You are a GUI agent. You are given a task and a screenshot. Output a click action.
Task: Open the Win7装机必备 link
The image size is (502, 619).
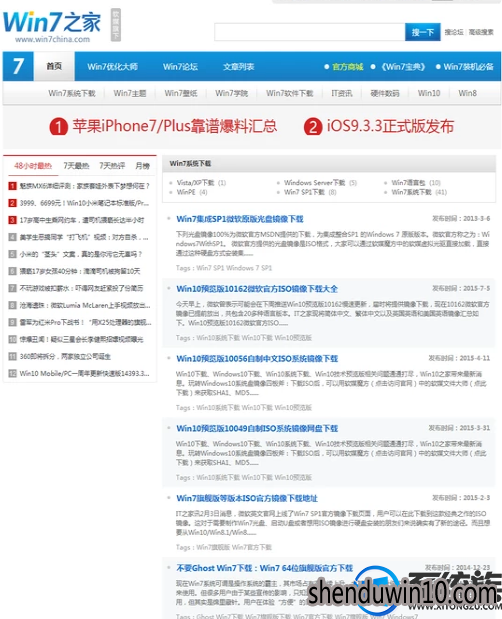point(468,67)
